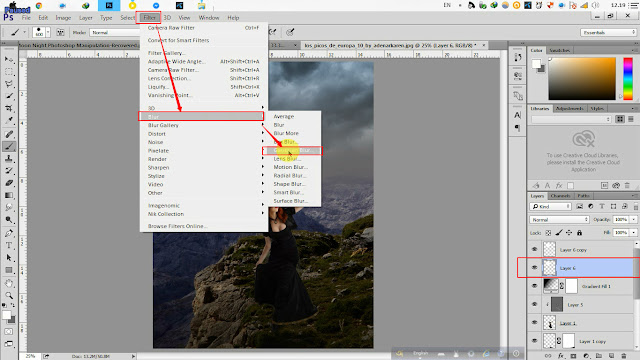Open the layer blend mode Normal dropdown
Viewport: 640px width, 360px height.
click(x=559, y=220)
